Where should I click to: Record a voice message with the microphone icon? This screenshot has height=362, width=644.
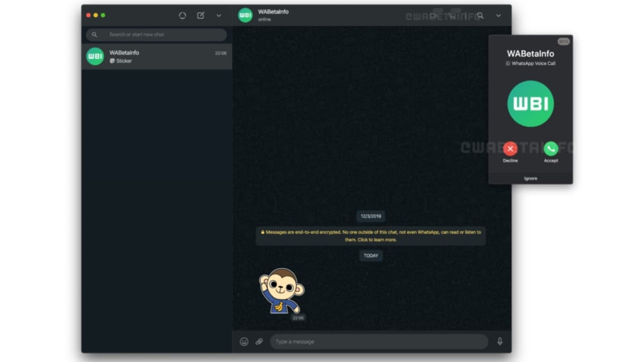click(x=500, y=342)
